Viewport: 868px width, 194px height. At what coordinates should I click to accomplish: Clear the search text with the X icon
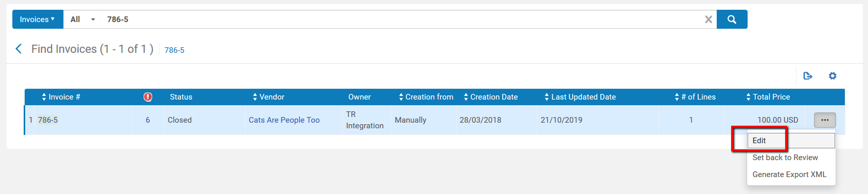click(708, 20)
